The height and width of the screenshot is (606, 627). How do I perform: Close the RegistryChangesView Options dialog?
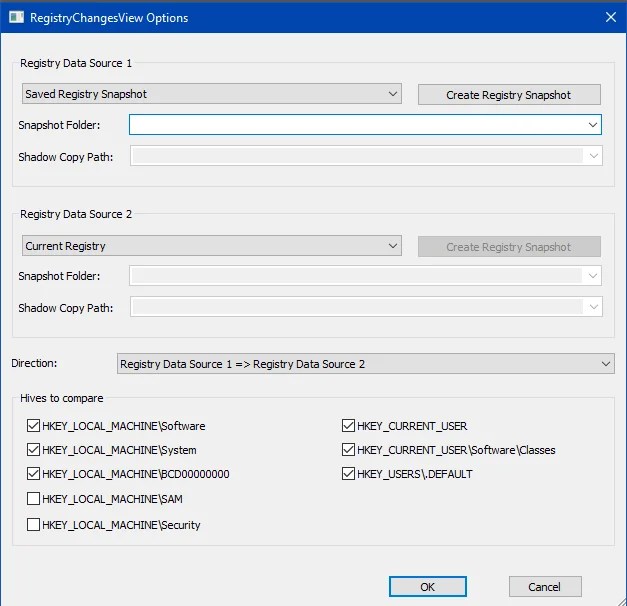[611, 17]
